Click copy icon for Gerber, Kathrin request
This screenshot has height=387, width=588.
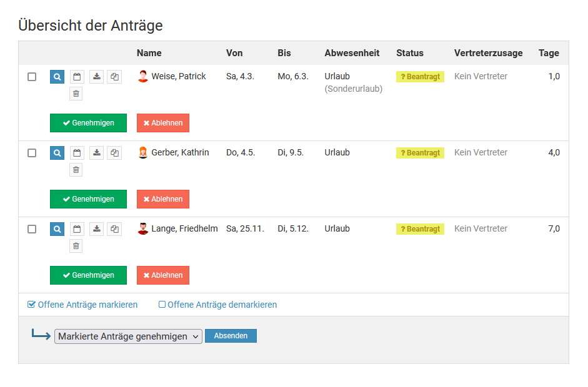click(114, 153)
